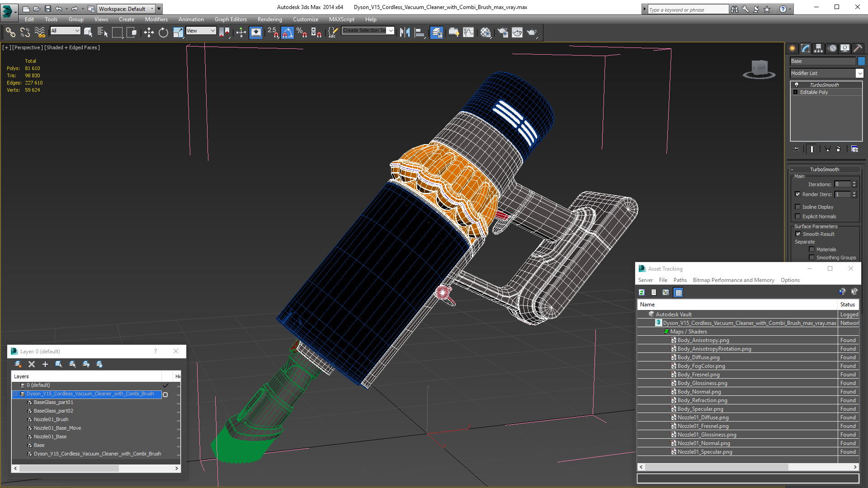Click Refresh icon in Asset Tracking
The height and width of the screenshot is (488, 868).
coord(642,292)
